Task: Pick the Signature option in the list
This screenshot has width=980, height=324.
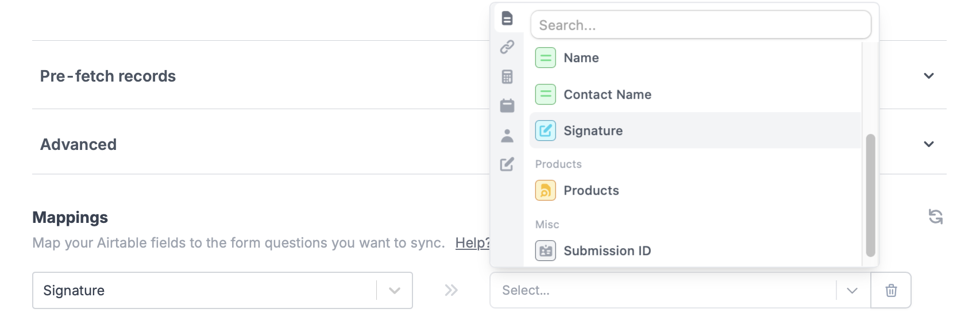Action: coord(593,131)
